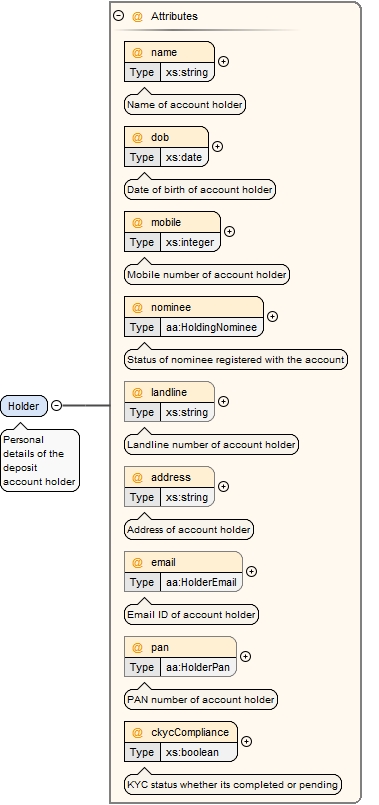Expand the nominee attribute plus icon
Viewport: 379px width, 805px height.
click(273, 317)
